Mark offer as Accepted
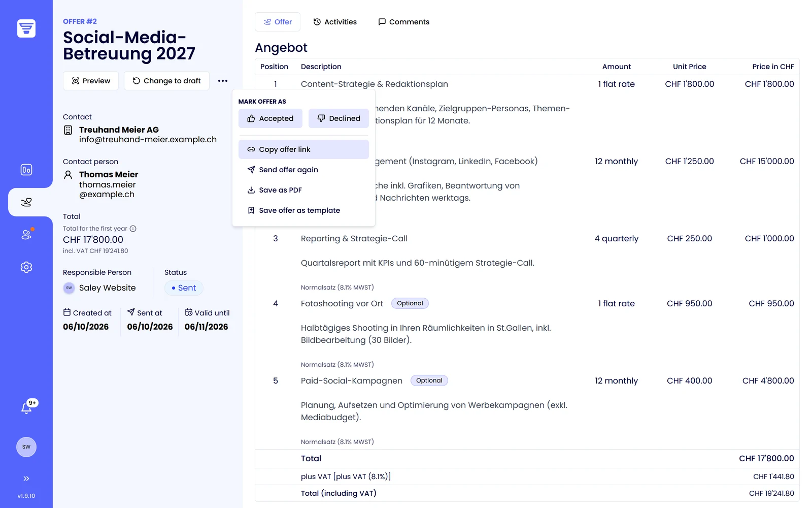This screenshot has height=508, width=812. click(x=270, y=118)
